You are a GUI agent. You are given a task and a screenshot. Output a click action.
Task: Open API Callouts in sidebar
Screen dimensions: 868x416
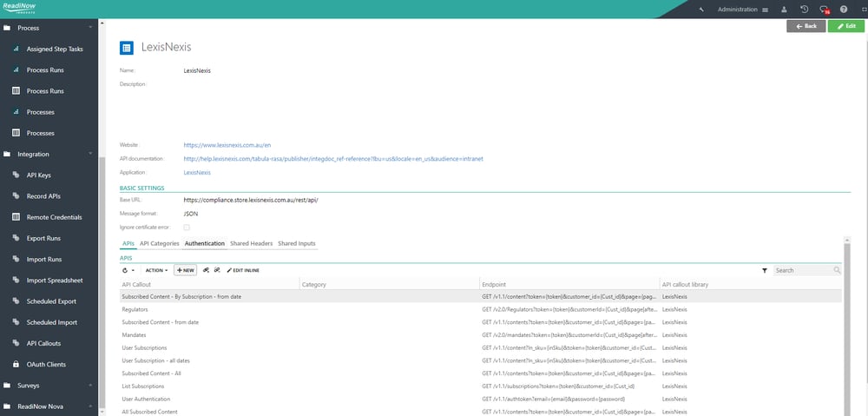pos(43,343)
